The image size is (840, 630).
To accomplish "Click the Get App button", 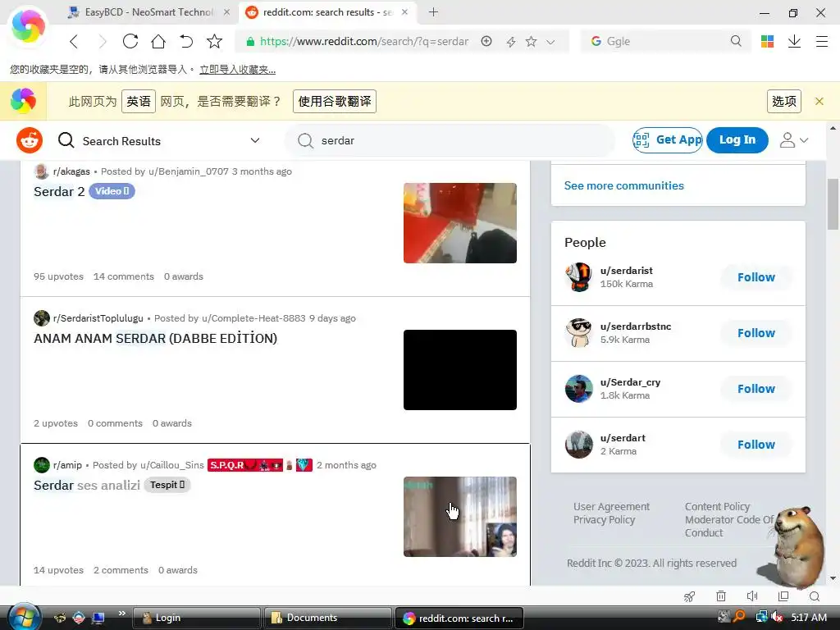I will pyautogui.click(x=668, y=139).
